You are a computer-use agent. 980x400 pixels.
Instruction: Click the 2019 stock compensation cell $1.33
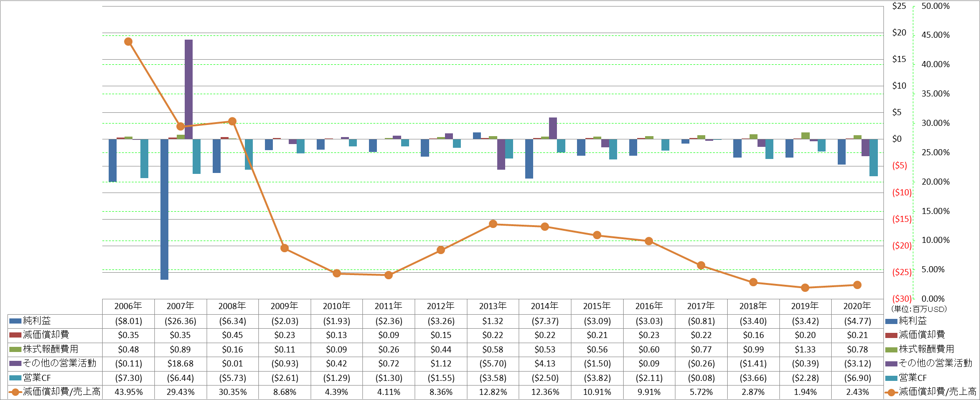coord(805,350)
